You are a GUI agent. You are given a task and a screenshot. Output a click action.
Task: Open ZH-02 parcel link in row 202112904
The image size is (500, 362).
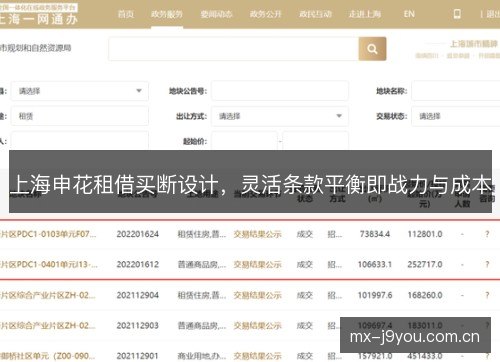(x=48, y=295)
